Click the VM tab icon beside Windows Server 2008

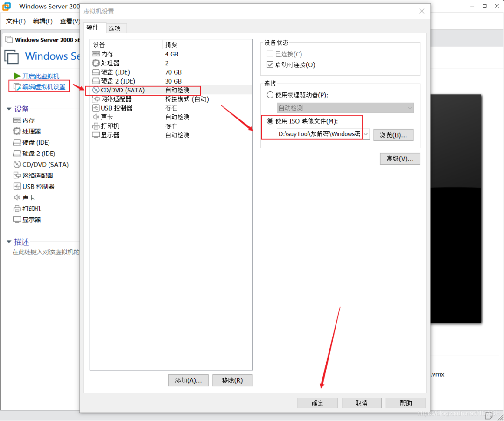coord(9,40)
